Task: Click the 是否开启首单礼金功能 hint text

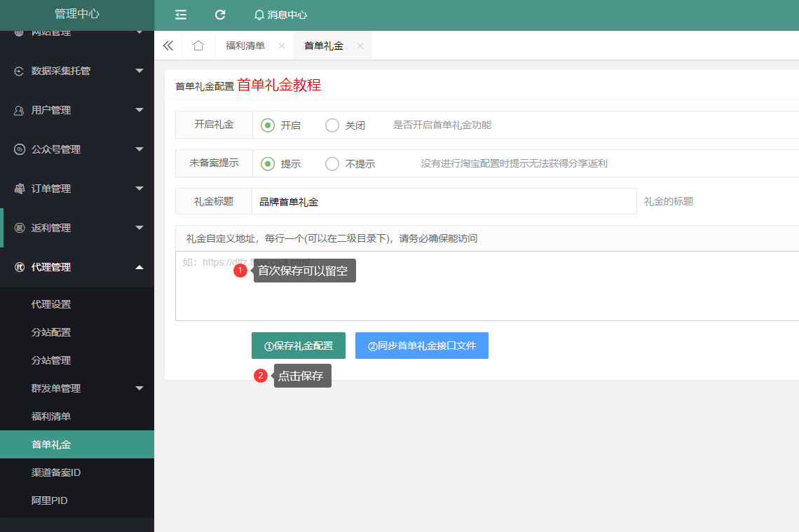Action: pyautogui.click(x=442, y=125)
